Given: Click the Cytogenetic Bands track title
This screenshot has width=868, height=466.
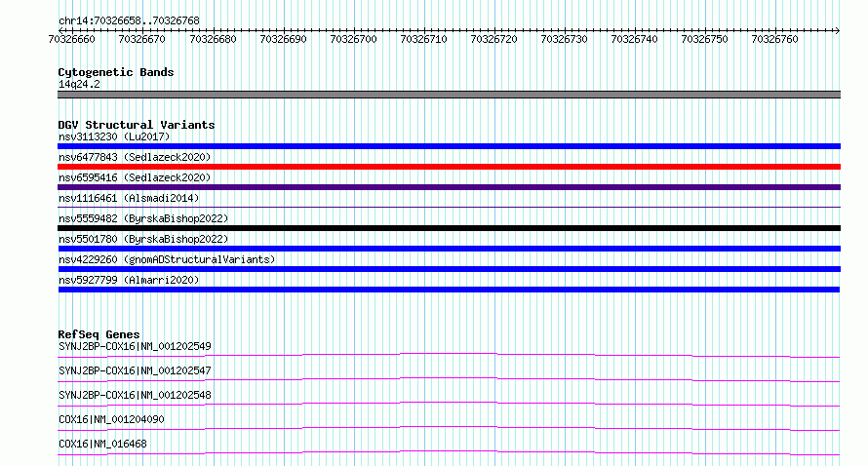Looking at the screenshot, I should coord(116,72).
